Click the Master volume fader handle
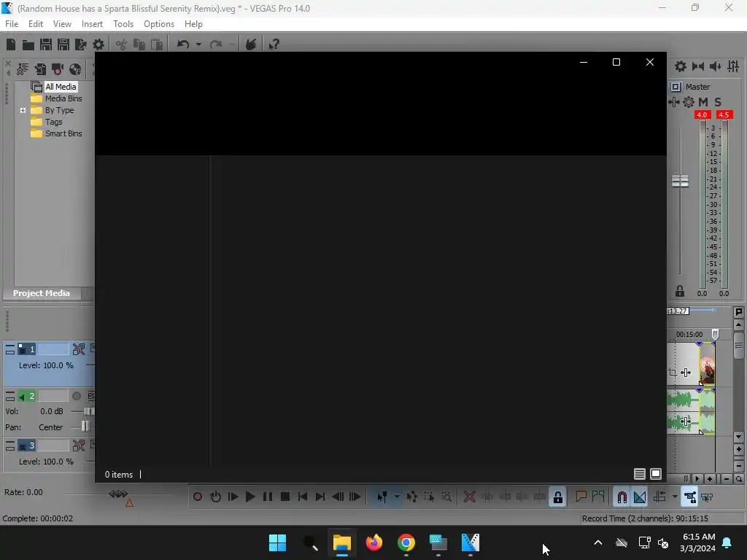This screenshot has height=560, width=747. point(681,181)
